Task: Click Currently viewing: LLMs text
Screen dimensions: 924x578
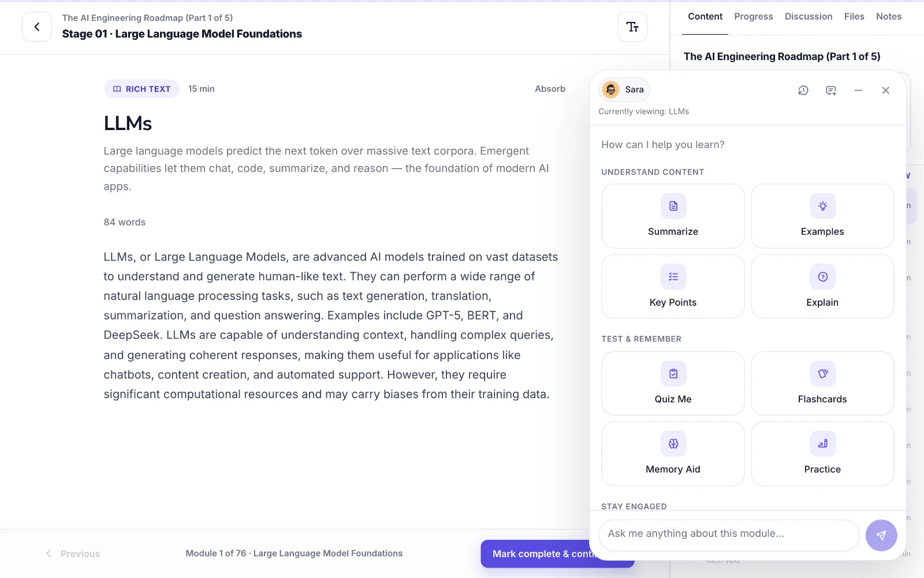Action: coord(644,112)
